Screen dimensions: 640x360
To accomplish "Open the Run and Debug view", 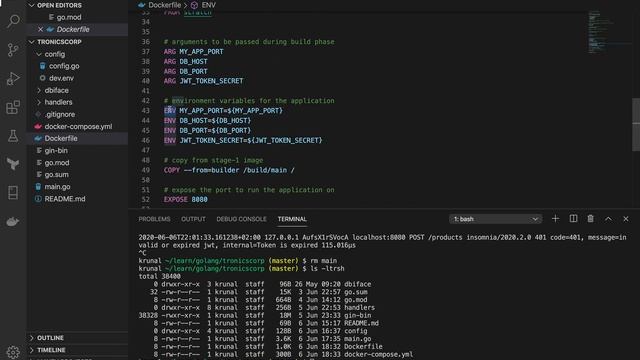I will (x=13, y=78).
